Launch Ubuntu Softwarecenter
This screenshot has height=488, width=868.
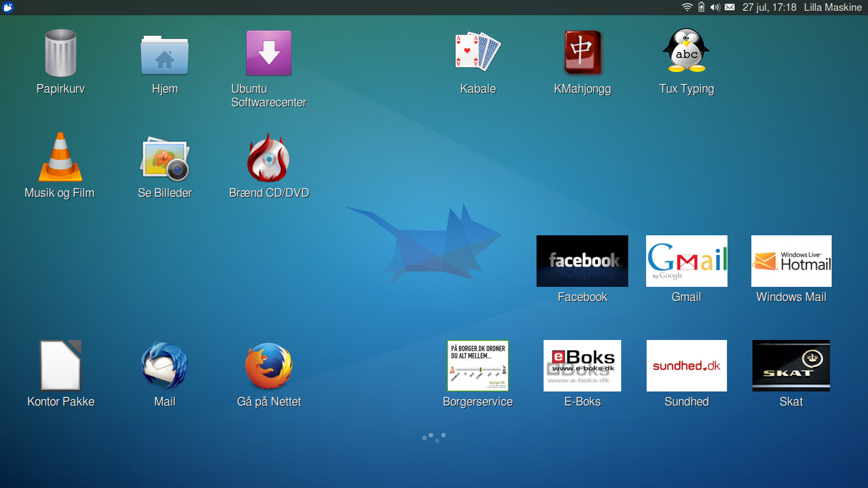point(269,53)
